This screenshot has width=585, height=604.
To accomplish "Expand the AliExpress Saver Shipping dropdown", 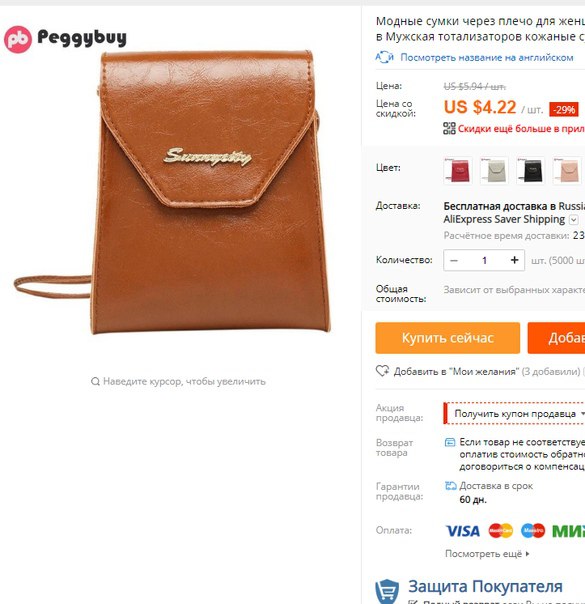I will [x=573, y=220].
